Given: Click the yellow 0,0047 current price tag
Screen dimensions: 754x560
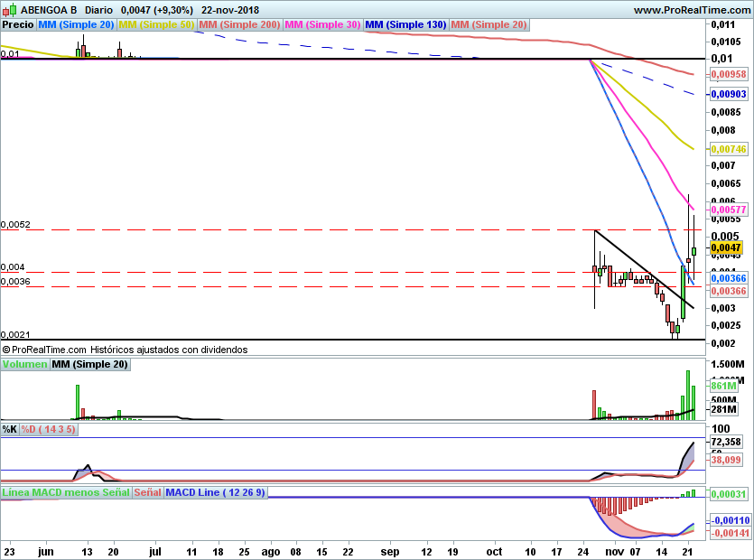Looking at the screenshot, I should click(x=725, y=247).
